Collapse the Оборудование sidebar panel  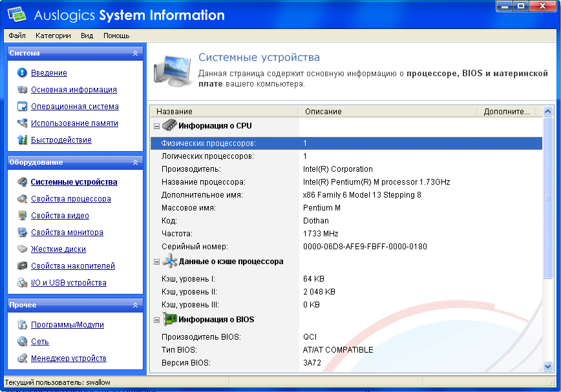coord(135,162)
